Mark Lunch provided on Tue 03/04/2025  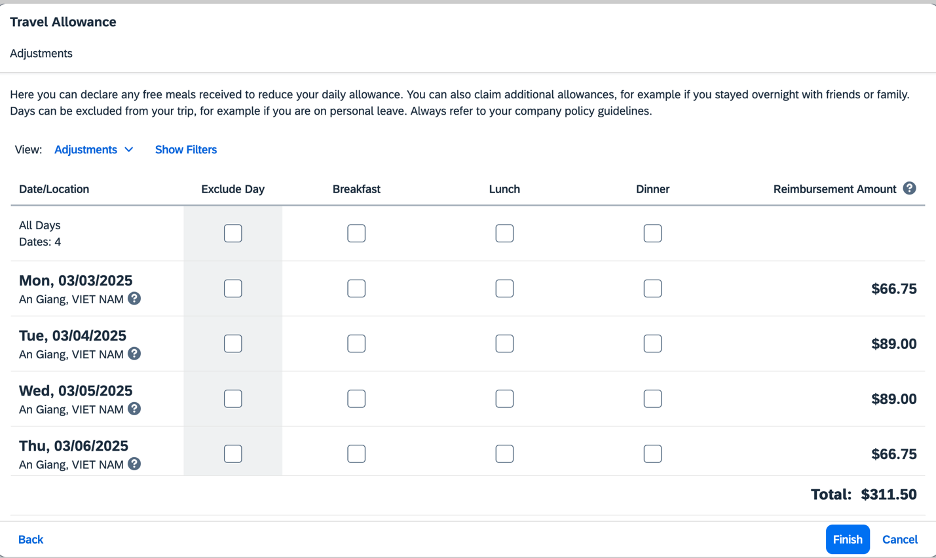pos(504,344)
